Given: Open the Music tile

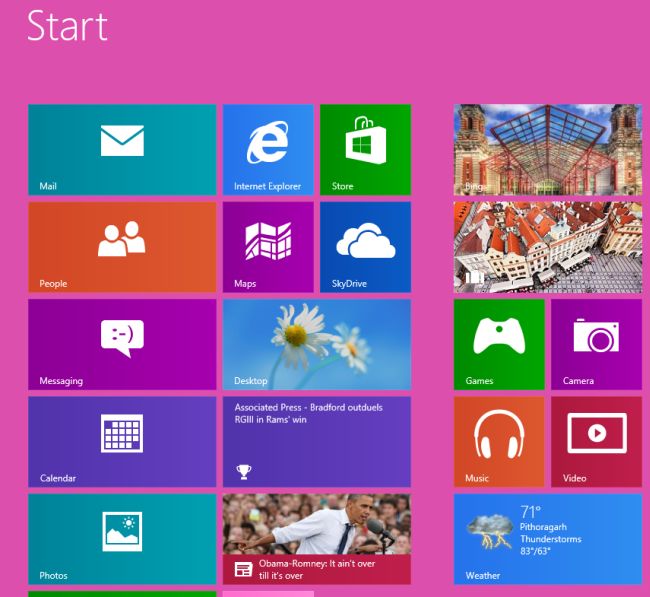Looking at the screenshot, I should coord(499,442).
